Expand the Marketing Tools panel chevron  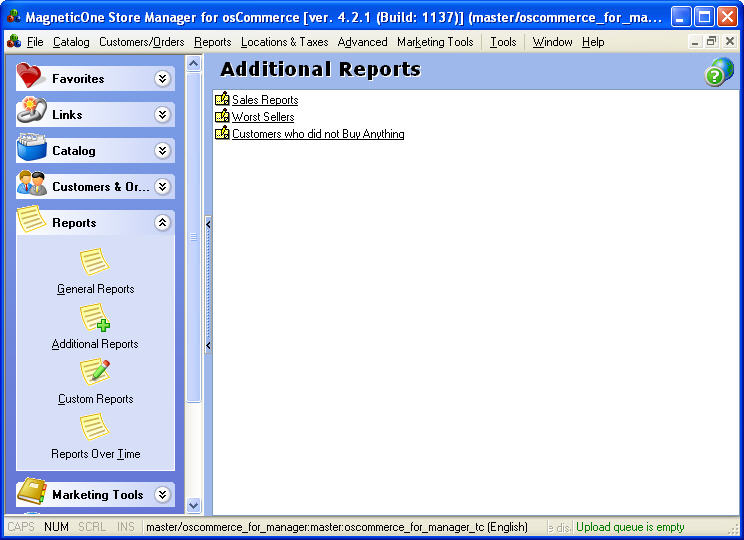(x=162, y=494)
